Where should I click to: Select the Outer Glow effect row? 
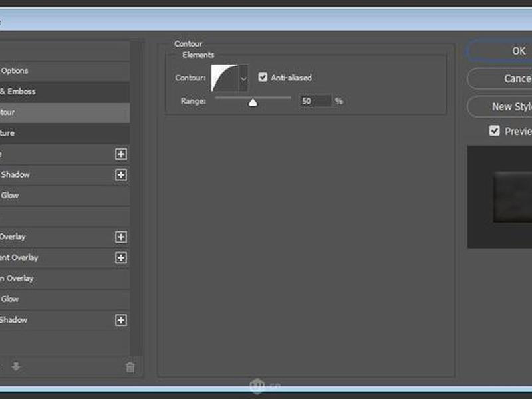coord(65,299)
